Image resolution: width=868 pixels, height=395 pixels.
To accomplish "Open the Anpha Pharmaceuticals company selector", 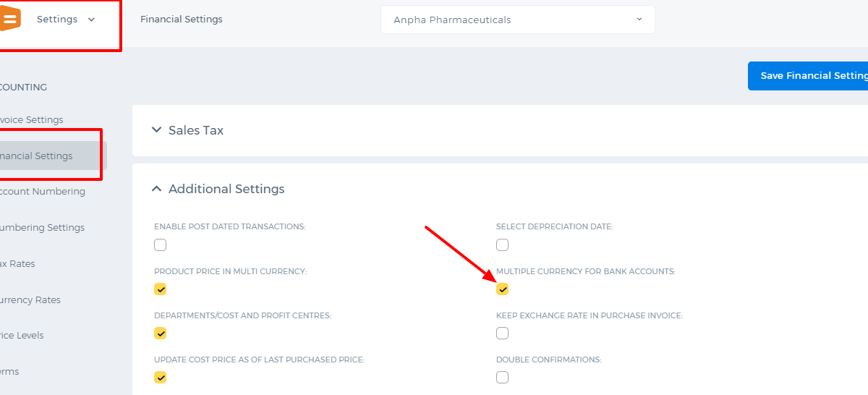I will click(x=517, y=20).
